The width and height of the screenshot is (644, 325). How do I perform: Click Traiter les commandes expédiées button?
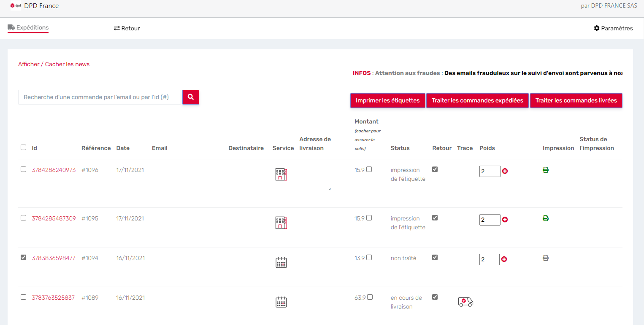pos(478,101)
